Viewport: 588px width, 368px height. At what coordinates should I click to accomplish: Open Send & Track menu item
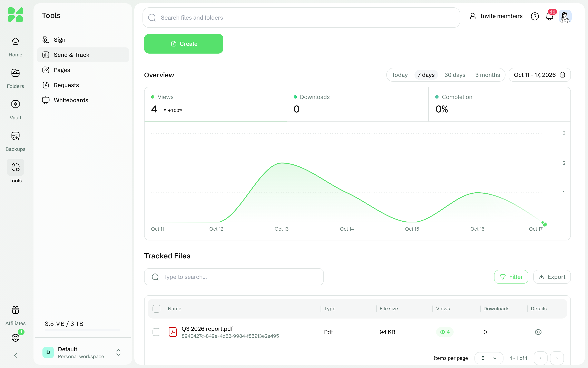tap(83, 55)
